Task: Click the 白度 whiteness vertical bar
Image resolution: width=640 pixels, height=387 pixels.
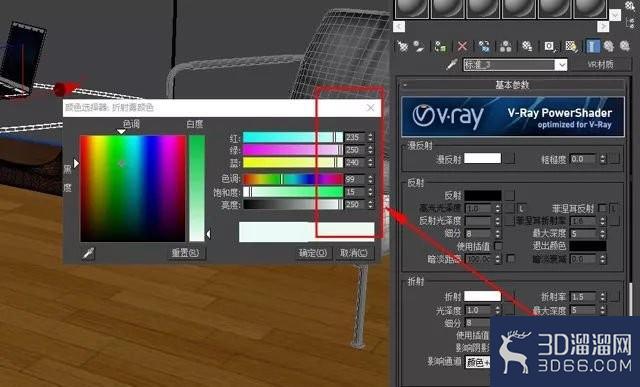Action: pyautogui.click(x=197, y=188)
